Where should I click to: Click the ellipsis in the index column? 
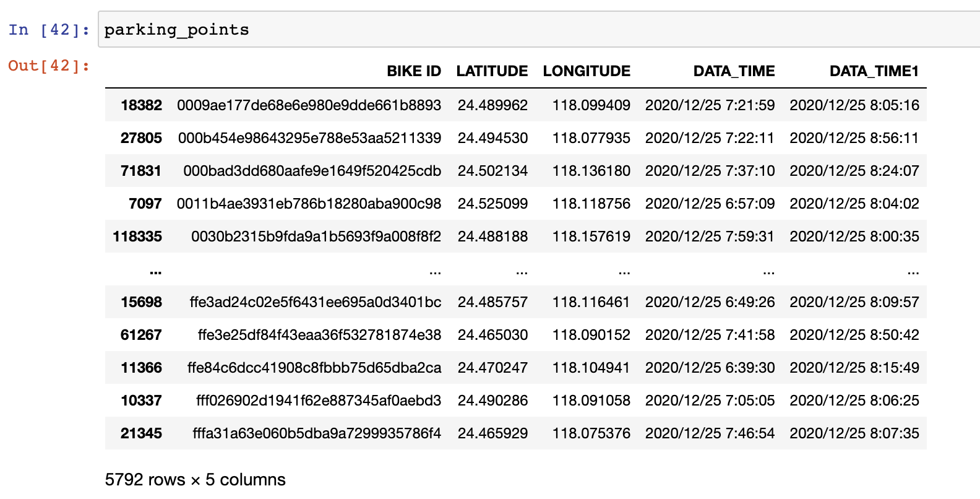coord(155,271)
